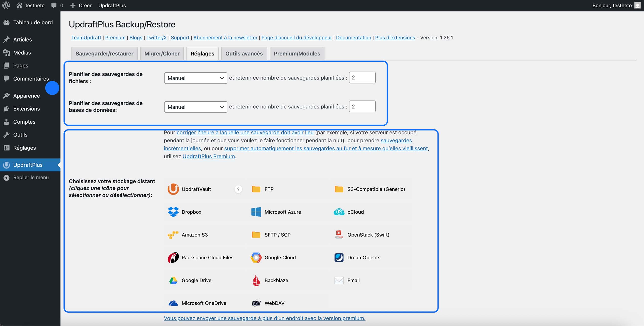This screenshot has height=326, width=644.
Task: Pick the Backblaze storage icon
Action: point(256,280)
